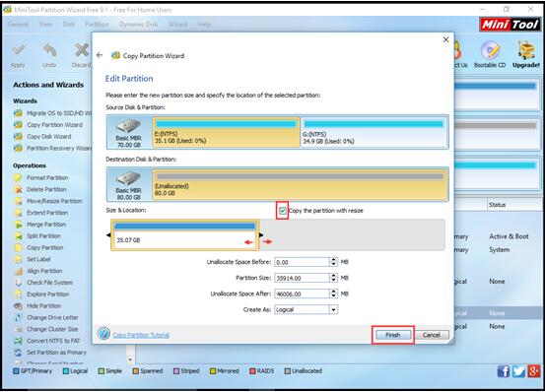Click the right handle of size slider
Image resolution: width=545 pixels, height=392 pixels.
pyautogui.click(x=261, y=235)
